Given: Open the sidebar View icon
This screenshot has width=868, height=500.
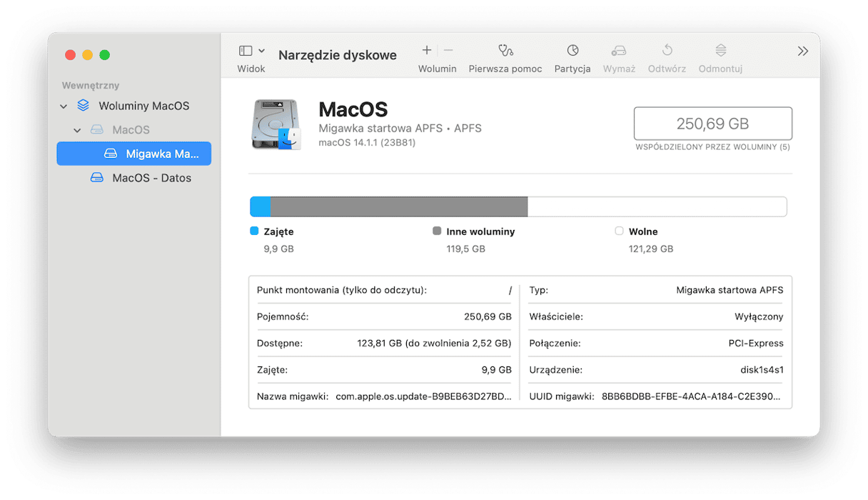Looking at the screenshot, I should (x=246, y=51).
